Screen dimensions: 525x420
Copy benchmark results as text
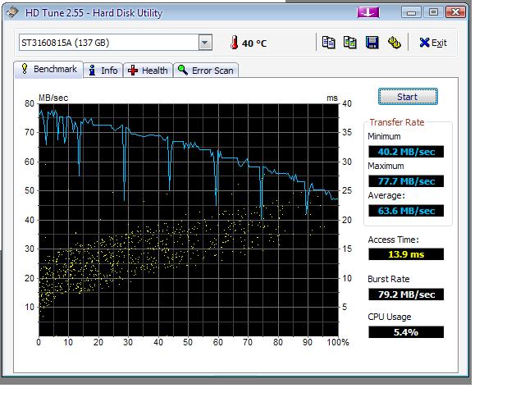click(328, 43)
